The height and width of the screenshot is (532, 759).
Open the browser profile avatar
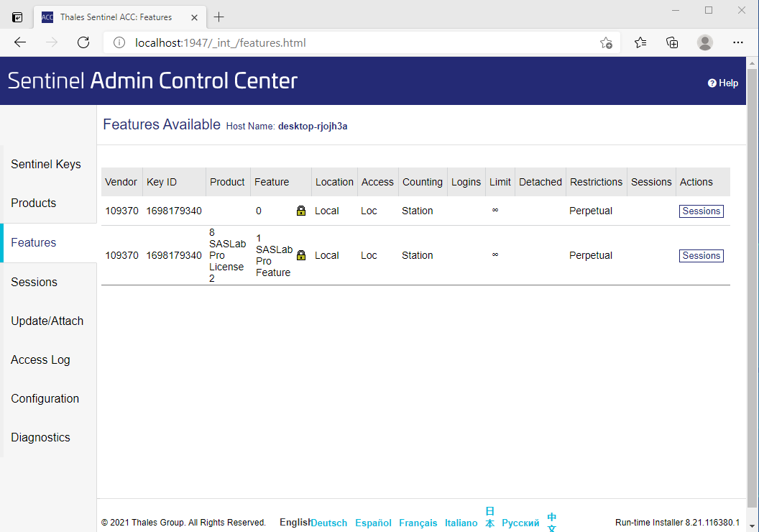point(705,42)
